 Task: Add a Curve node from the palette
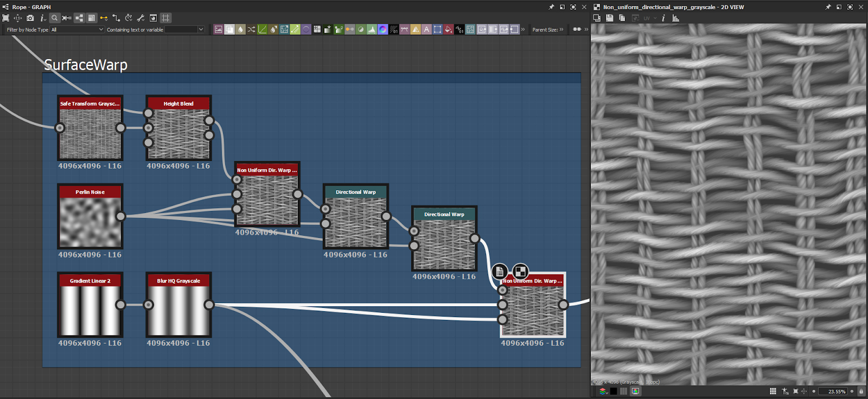click(x=262, y=29)
